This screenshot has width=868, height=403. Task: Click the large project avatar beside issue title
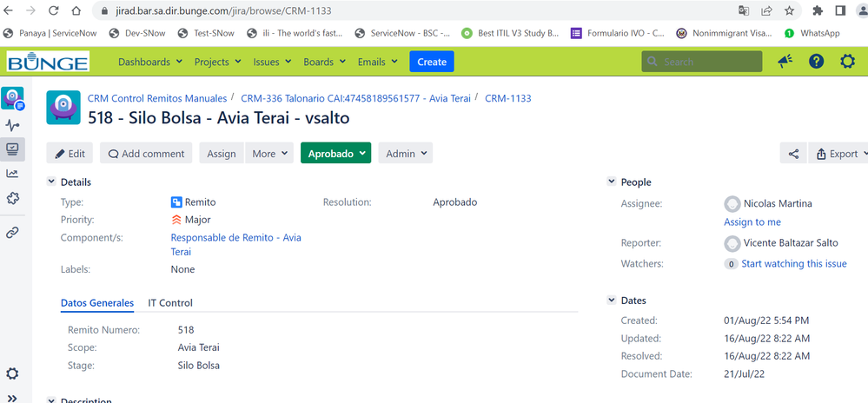[x=63, y=108]
